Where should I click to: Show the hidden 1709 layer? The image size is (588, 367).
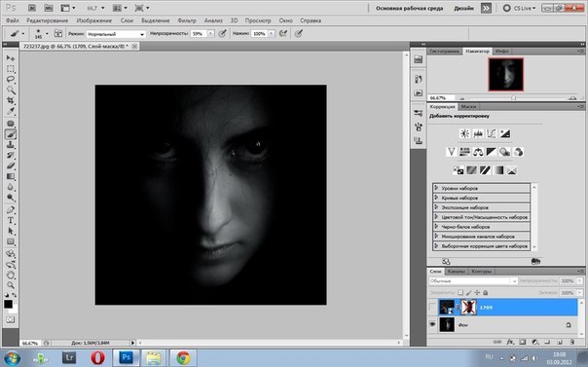[x=432, y=308]
